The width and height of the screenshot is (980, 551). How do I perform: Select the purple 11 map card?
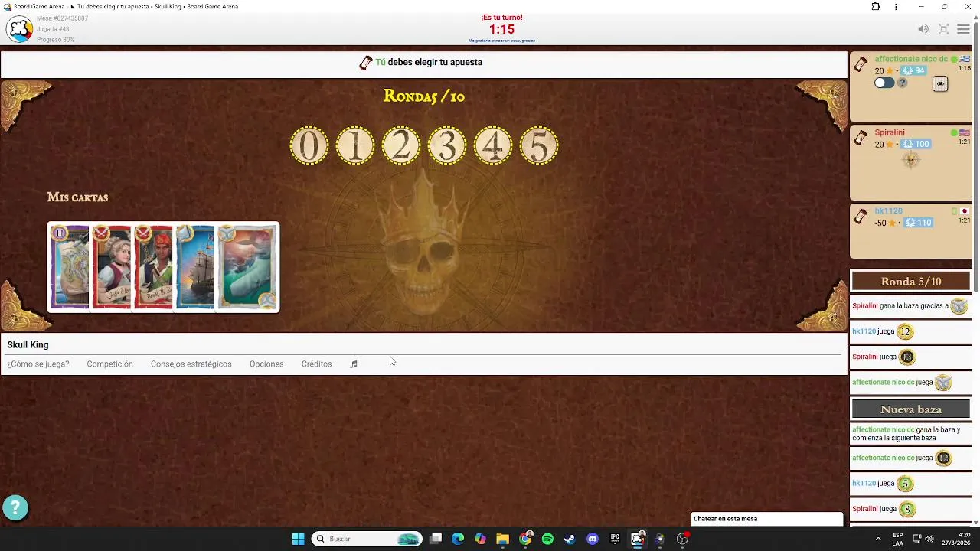click(x=70, y=267)
